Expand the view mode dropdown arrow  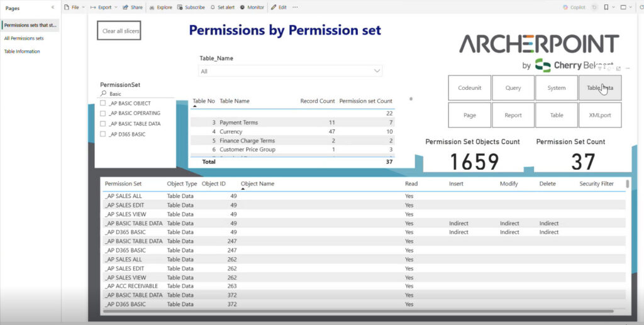[631, 8]
